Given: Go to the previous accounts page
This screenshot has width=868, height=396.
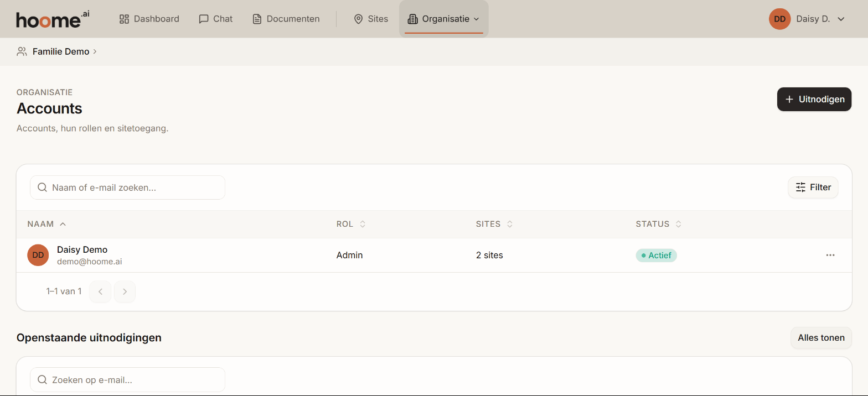Looking at the screenshot, I should [100, 291].
